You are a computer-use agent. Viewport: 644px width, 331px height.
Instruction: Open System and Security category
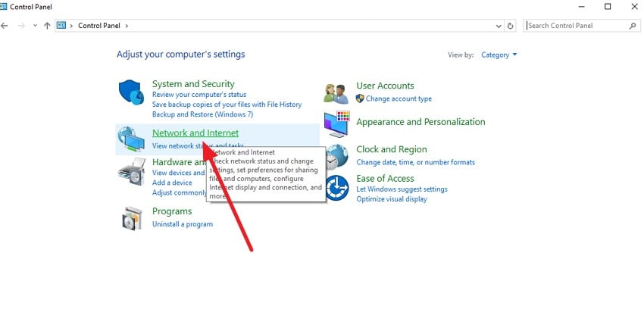[193, 84]
